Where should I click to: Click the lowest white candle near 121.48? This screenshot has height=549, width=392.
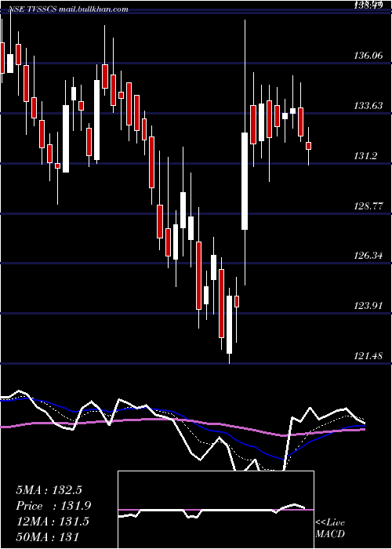coord(229,324)
